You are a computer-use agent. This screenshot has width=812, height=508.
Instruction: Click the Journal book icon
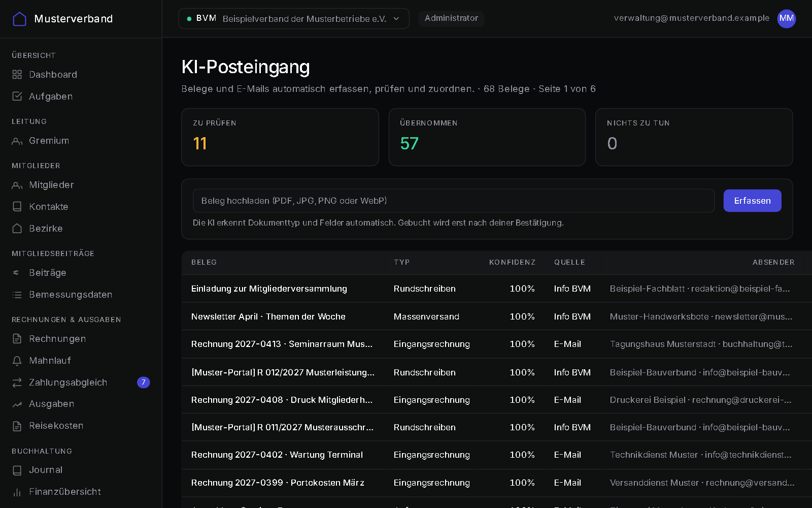click(17, 470)
